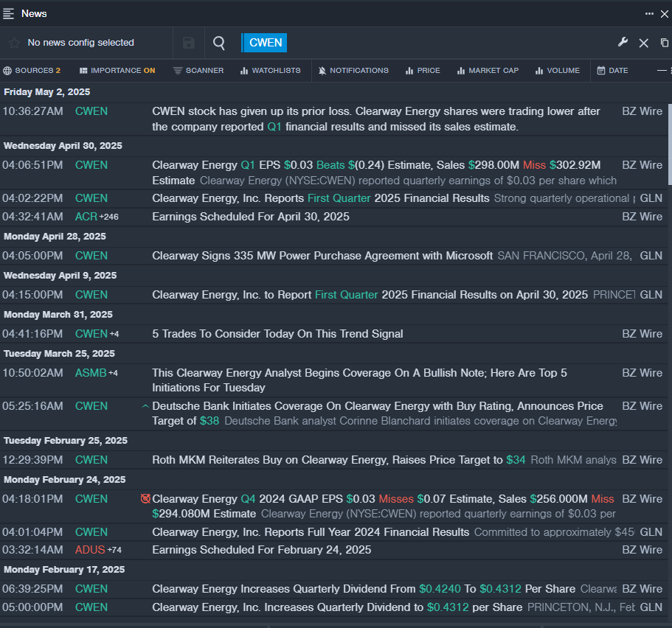This screenshot has height=628, width=672.
Task: Open the MARKET CAP filter
Action: click(x=488, y=70)
